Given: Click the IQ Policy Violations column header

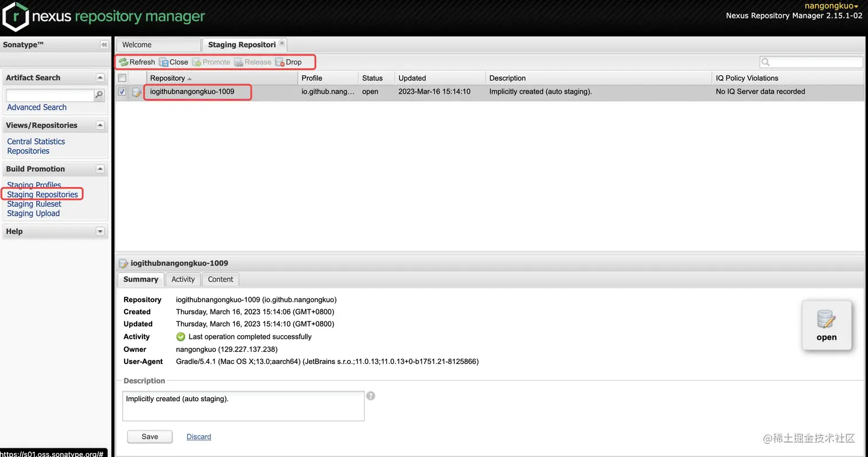Looking at the screenshot, I should click(788, 78).
